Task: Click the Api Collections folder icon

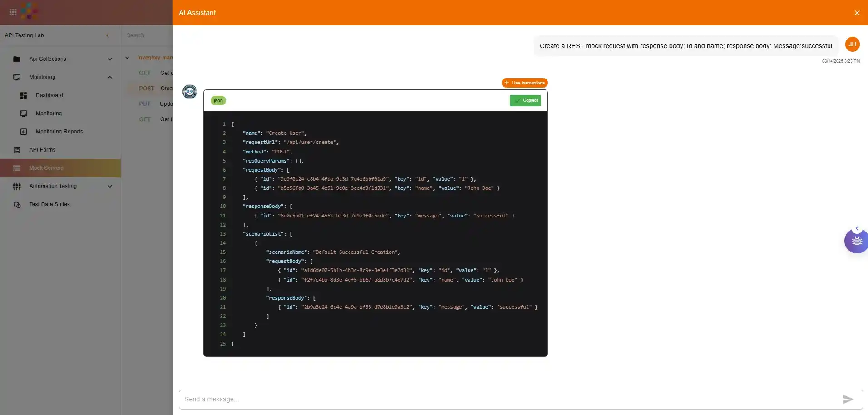Action: (x=17, y=59)
